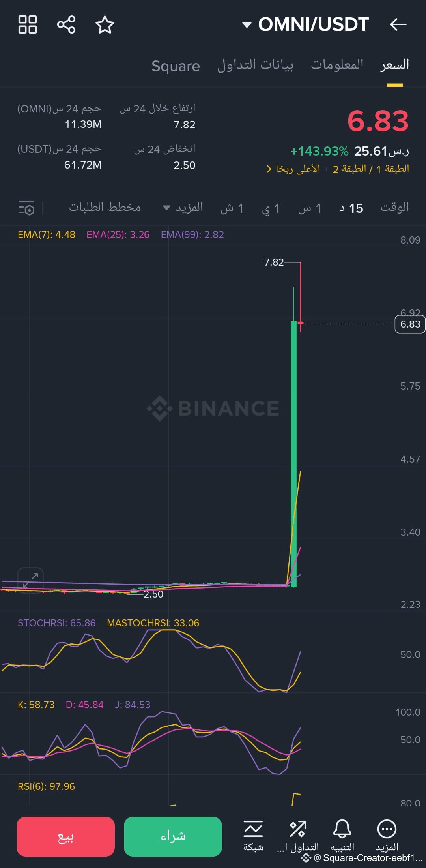Select 15 د timeframe
This screenshot has height=868, width=426.
pyautogui.click(x=351, y=208)
